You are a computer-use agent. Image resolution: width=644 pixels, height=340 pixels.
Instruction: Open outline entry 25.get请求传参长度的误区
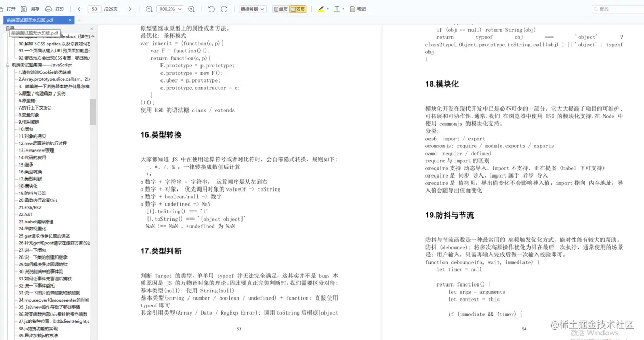[x=44, y=236]
